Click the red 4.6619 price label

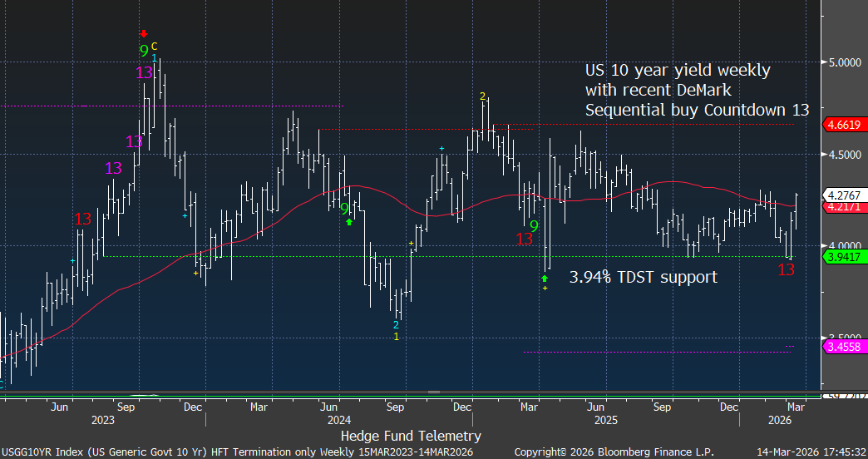pos(844,125)
